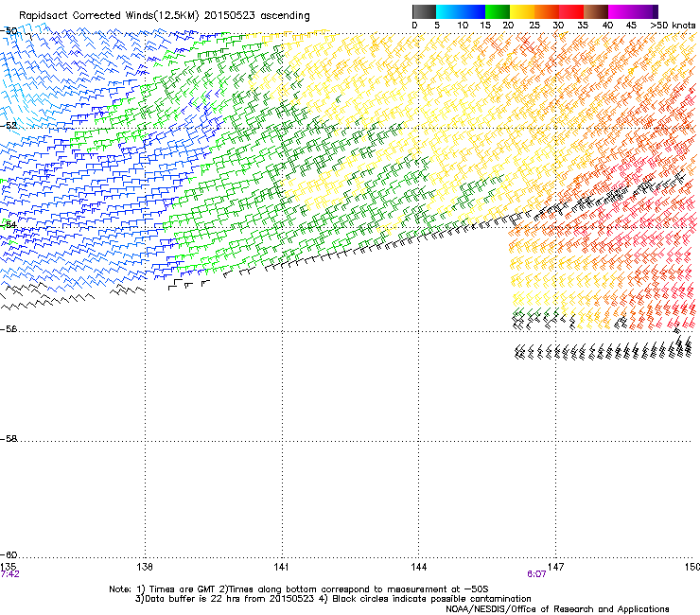Click the latitude label '-52'
This screenshot has width=700, height=615.
pyautogui.click(x=9, y=126)
